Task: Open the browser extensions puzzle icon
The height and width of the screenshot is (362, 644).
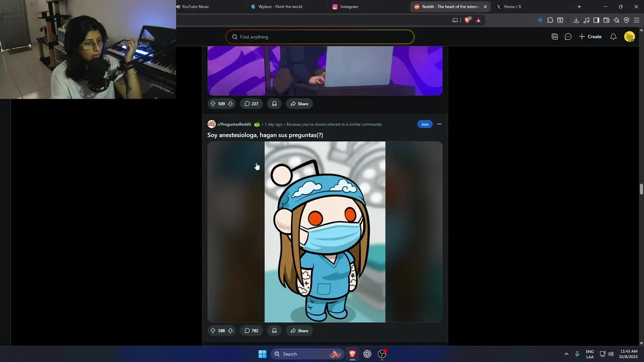Action: tap(550, 20)
